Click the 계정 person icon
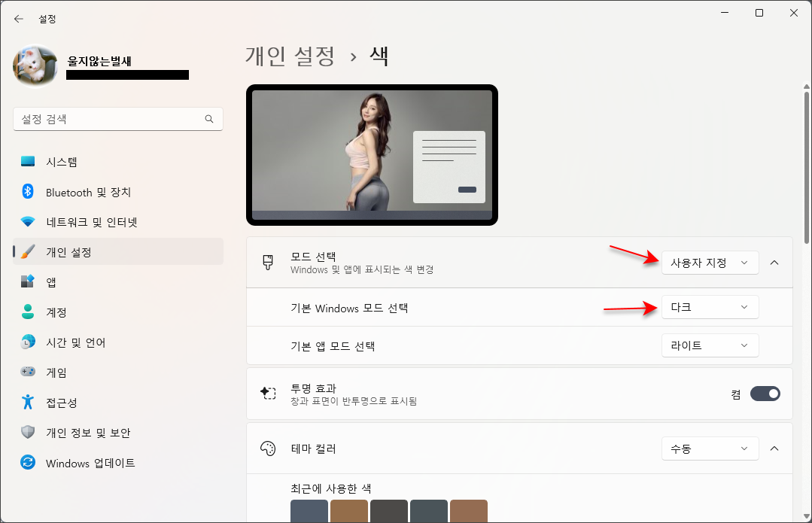 28,312
